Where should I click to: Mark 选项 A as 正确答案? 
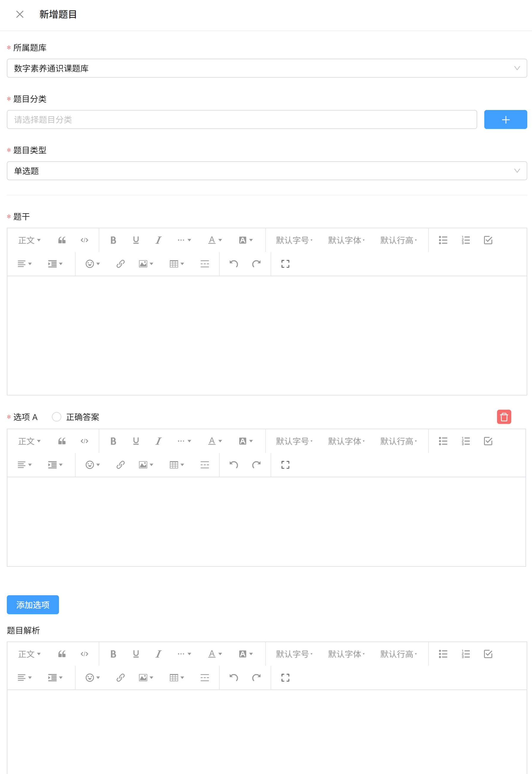coord(57,417)
